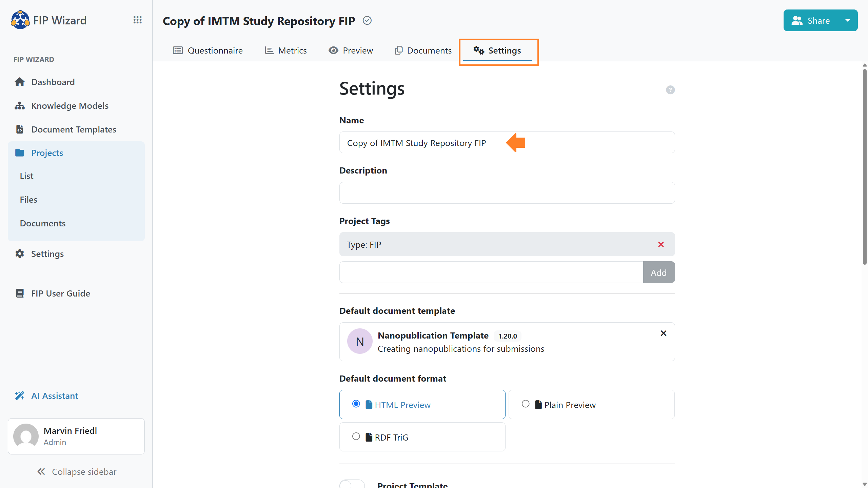Click the Marvin Friedl avatar image
Image resolution: width=868 pixels, height=488 pixels.
pos(26,436)
